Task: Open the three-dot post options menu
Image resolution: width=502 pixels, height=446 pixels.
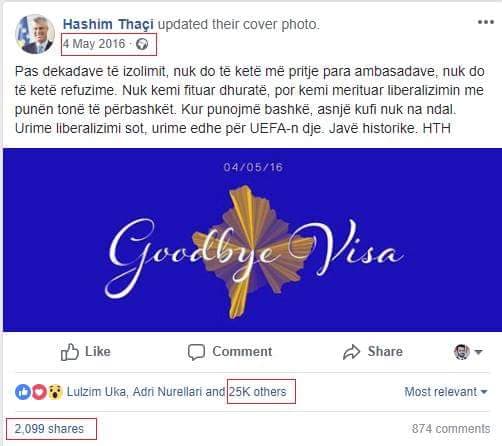Action: tap(485, 22)
